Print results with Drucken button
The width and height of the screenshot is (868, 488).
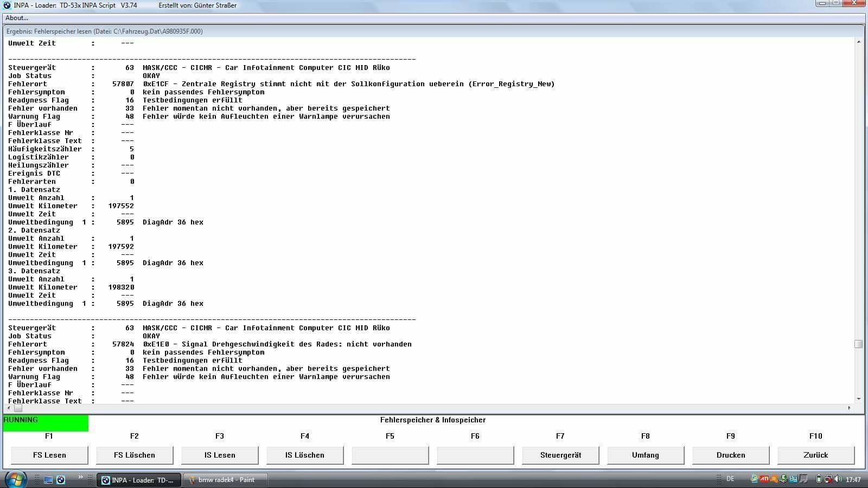pyautogui.click(x=731, y=455)
